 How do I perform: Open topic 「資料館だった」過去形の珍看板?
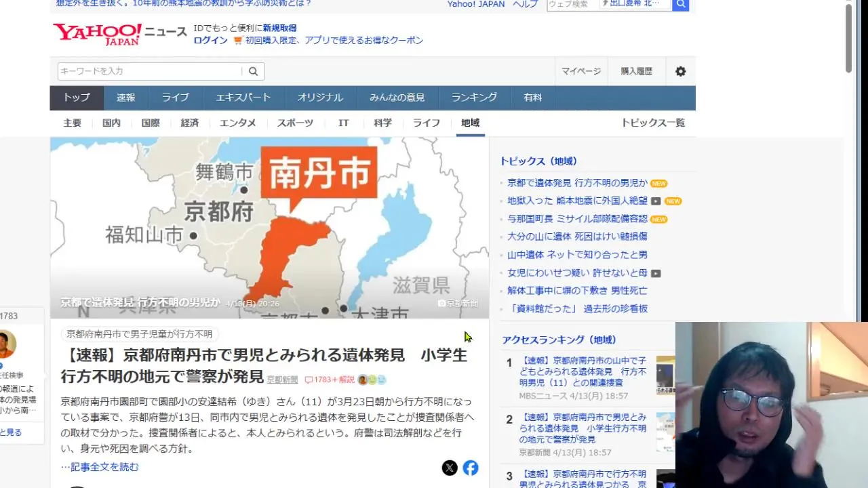point(578,309)
